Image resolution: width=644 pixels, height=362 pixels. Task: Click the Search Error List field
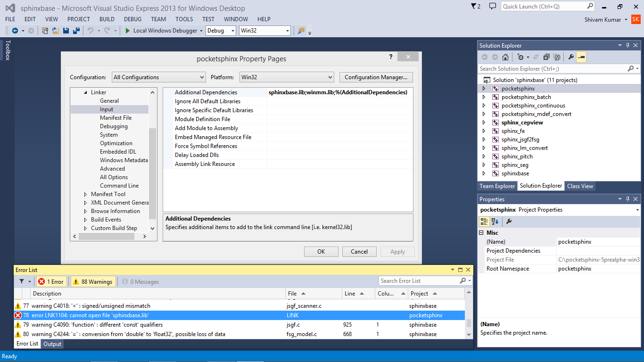[x=419, y=281]
